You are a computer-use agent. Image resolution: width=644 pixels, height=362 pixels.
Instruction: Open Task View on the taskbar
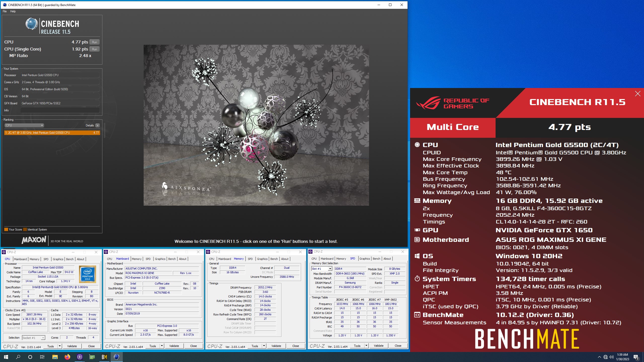pyautogui.click(x=42, y=357)
